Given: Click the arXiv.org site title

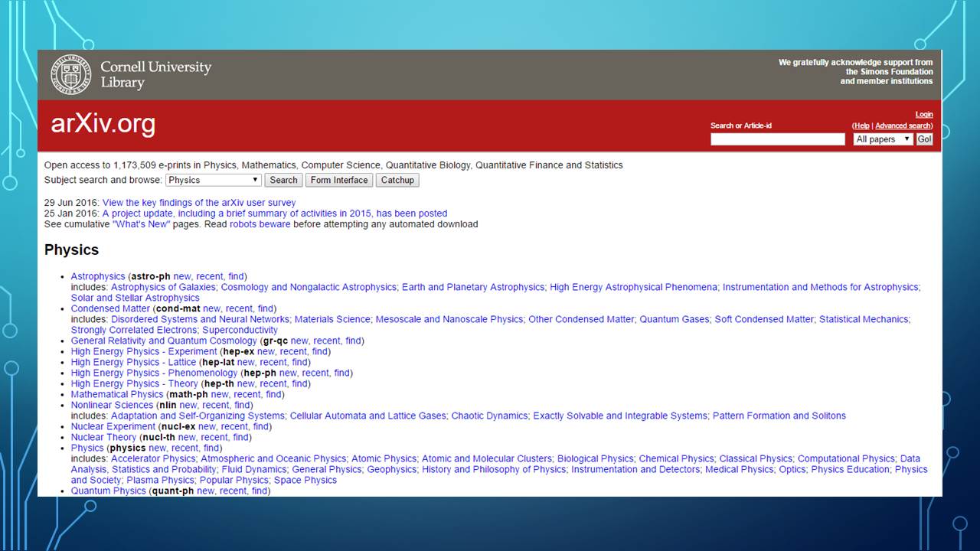Looking at the screenshot, I should [x=103, y=124].
